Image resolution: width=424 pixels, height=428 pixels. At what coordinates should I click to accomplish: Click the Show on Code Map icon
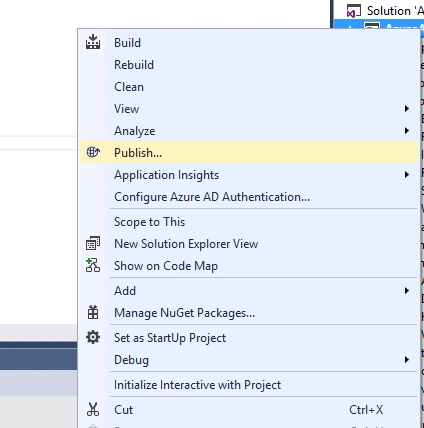[93, 265]
